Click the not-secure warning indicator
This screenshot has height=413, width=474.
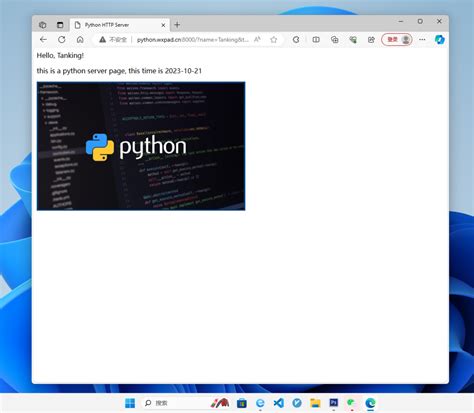point(113,40)
